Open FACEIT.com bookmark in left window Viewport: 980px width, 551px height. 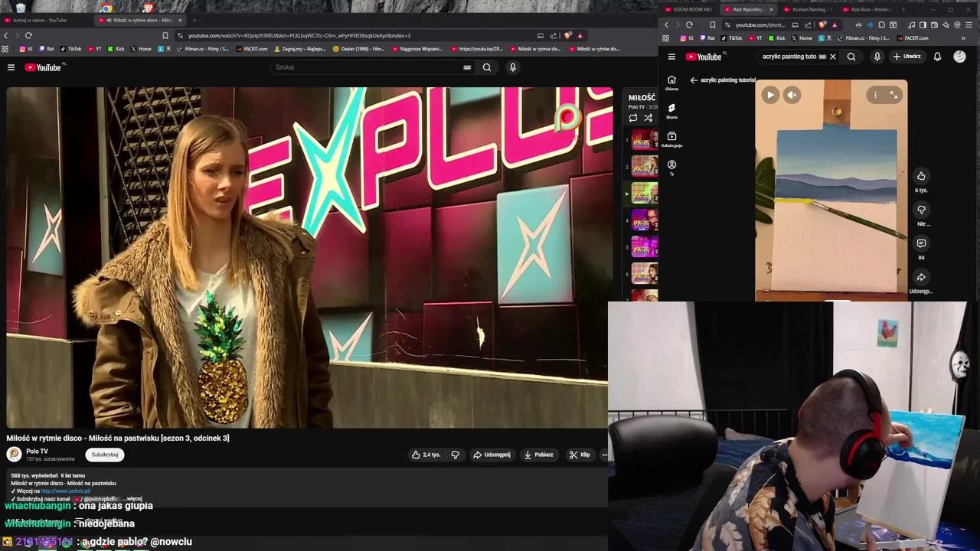coord(253,49)
